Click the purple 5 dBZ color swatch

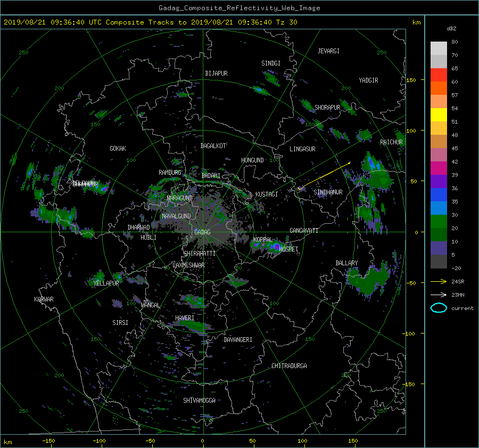[x=439, y=248]
